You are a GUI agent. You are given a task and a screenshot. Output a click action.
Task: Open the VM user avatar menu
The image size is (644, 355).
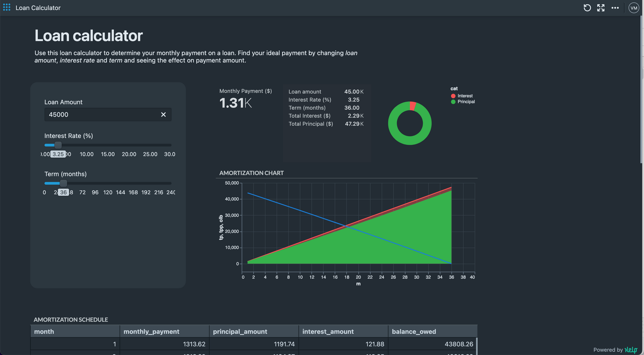click(x=633, y=8)
